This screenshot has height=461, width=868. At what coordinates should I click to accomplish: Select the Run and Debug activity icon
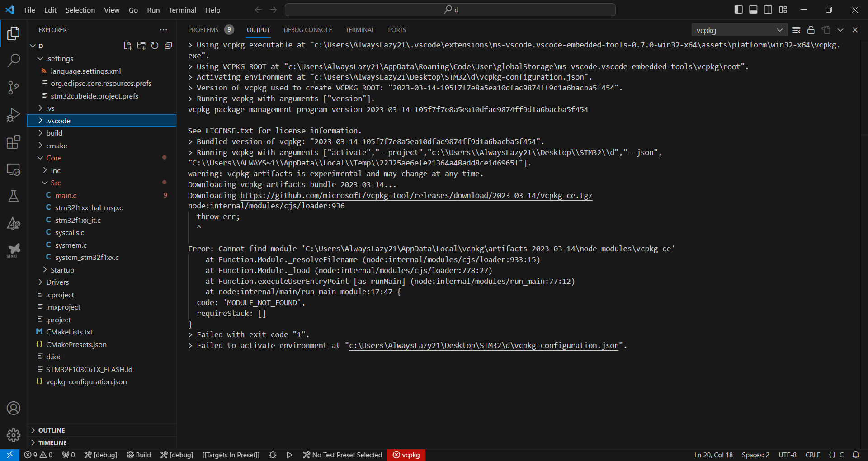[14, 114]
